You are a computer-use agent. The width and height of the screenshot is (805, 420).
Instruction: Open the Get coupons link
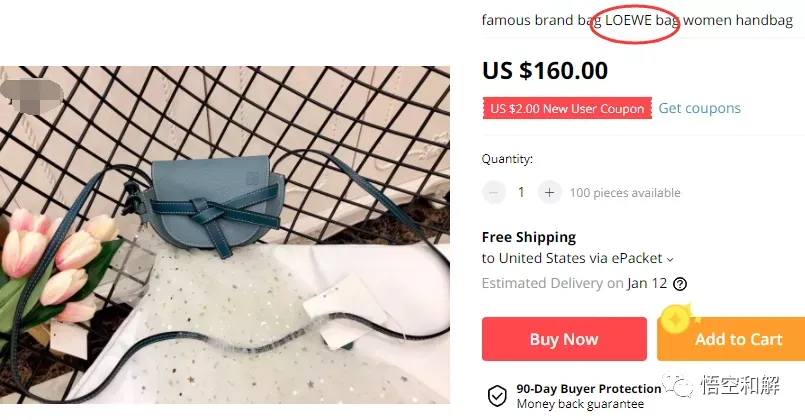[x=699, y=108]
